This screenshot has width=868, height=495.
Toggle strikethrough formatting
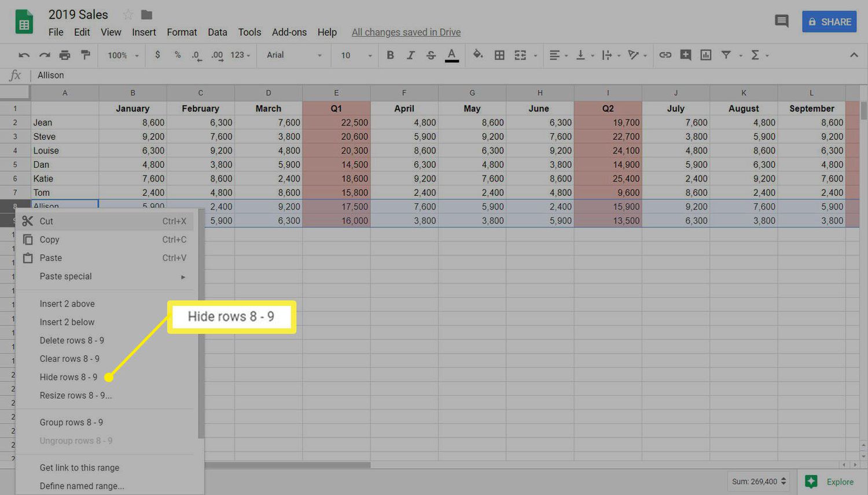[x=431, y=55]
